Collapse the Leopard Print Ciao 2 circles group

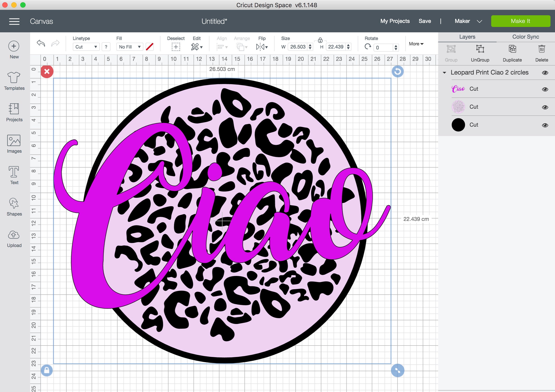click(x=445, y=72)
